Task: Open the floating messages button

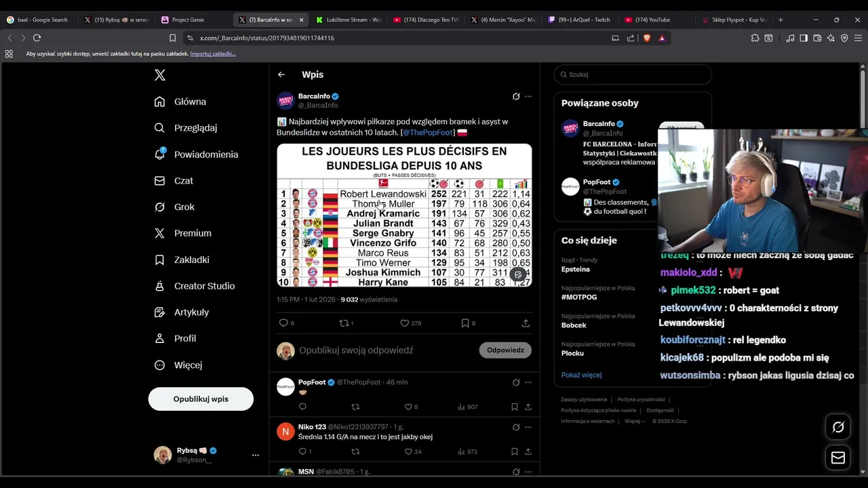Action: (x=838, y=457)
